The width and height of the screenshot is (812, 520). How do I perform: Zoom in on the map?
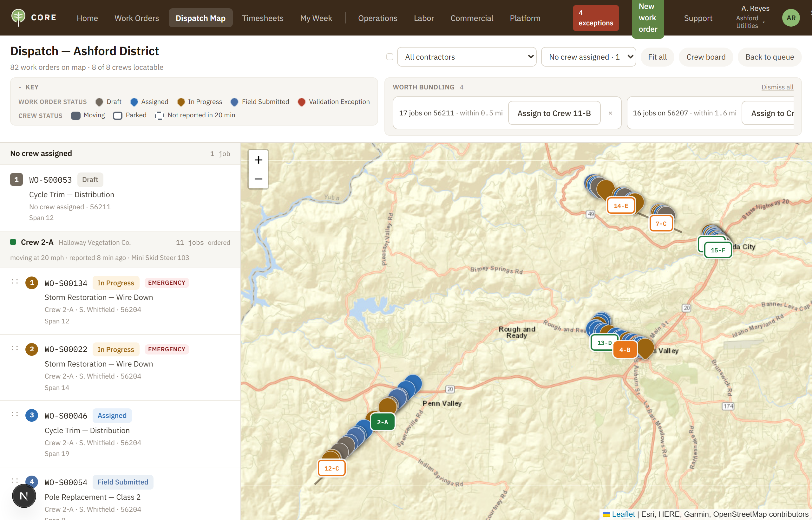click(259, 160)
